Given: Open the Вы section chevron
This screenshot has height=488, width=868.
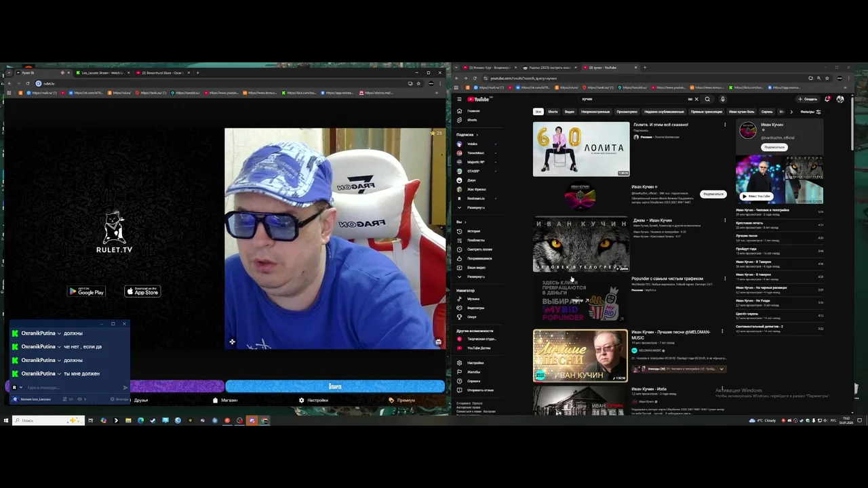Looking at the screenshot, I should 465,222.
